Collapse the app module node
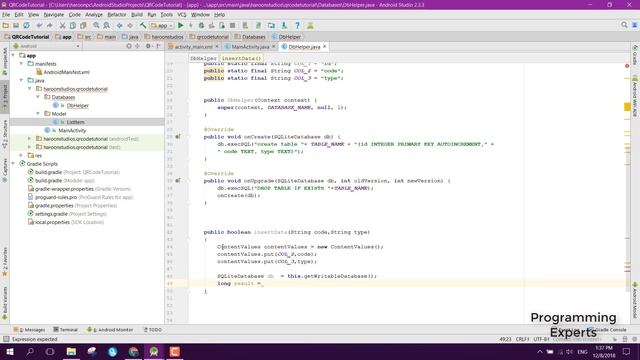The height and width of the screenshot is (360, 640). [13, 55]
